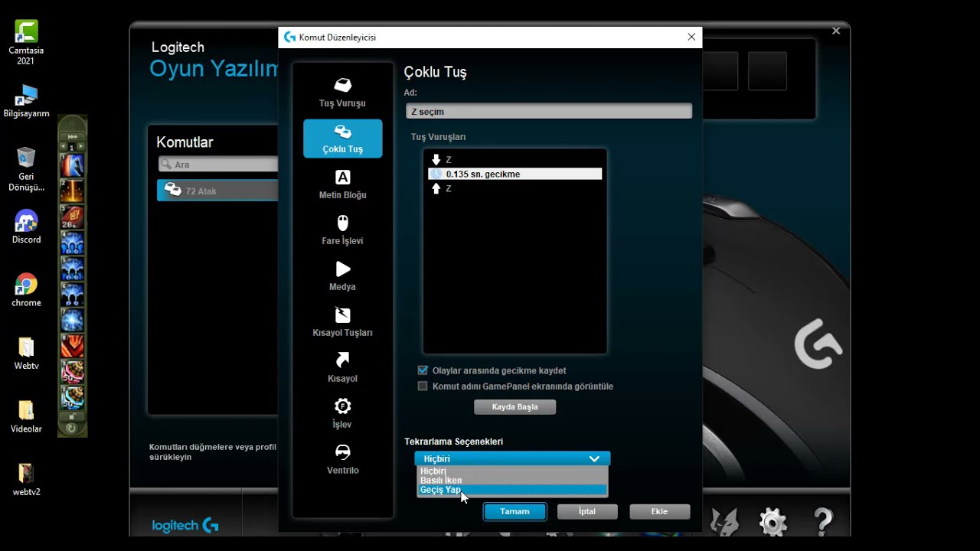
Task: Open Geri Dönüşüm recycle bin icon
Action: click(26, 169)
